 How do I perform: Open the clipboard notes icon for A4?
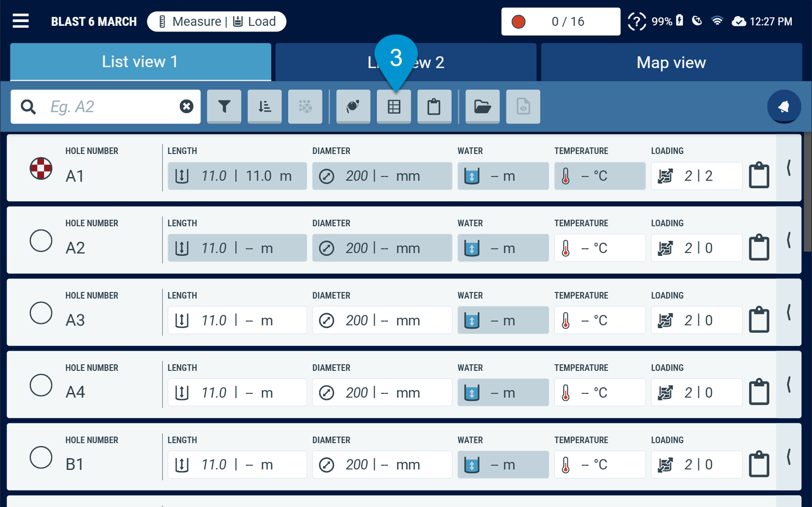[x=759, y=392]
